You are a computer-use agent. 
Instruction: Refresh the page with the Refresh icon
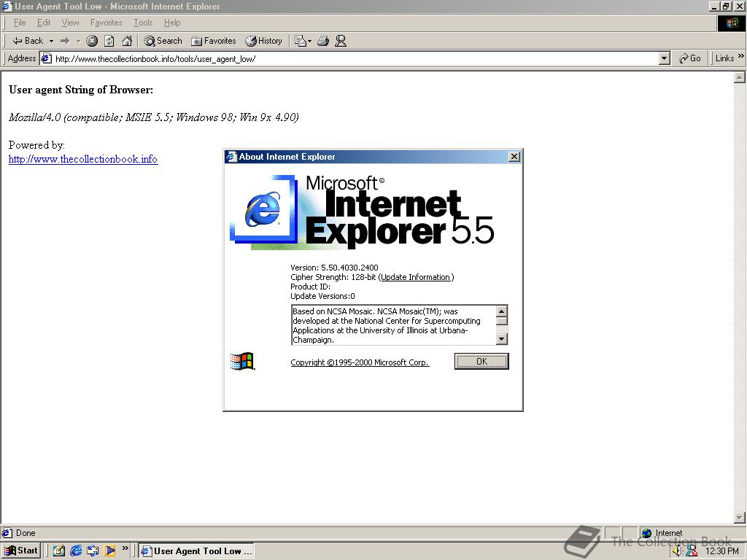109,41
